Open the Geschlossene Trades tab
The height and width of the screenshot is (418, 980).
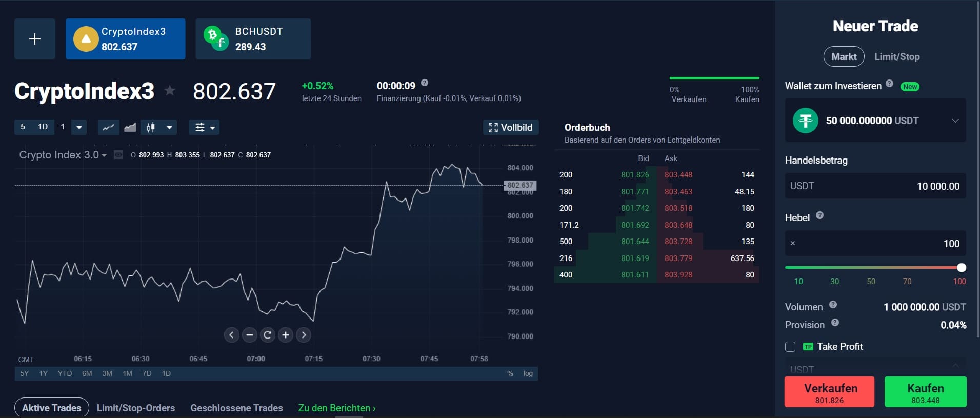[x=236, y=408]
